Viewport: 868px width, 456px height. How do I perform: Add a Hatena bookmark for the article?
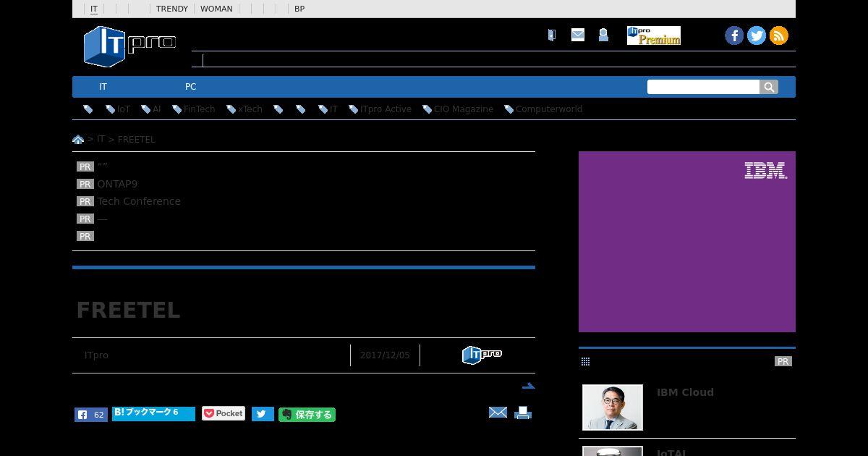[153, 413]
